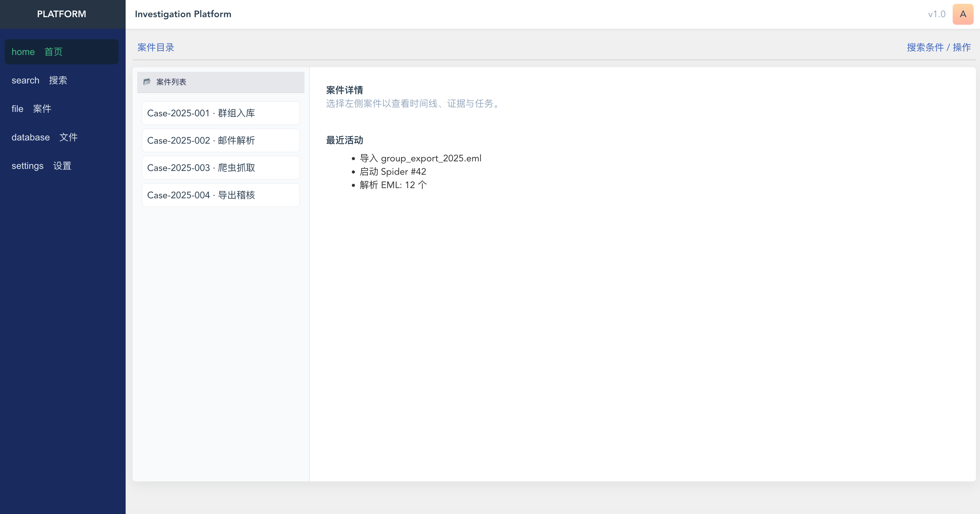
Task: Click activity 启动 Spider #42
Action: point(393,172)
